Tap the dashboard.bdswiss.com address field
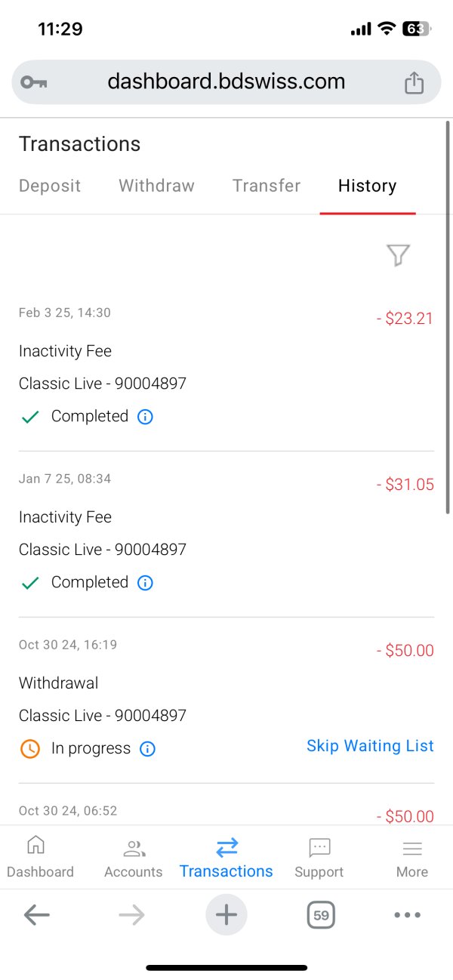The height and width of the screenshot is (980, 453). click(x=226, y=82)
